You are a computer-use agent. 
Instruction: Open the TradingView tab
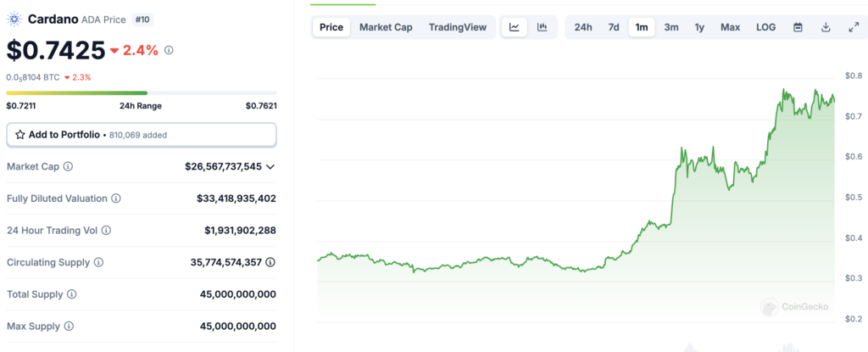click(x=458, y=27)
